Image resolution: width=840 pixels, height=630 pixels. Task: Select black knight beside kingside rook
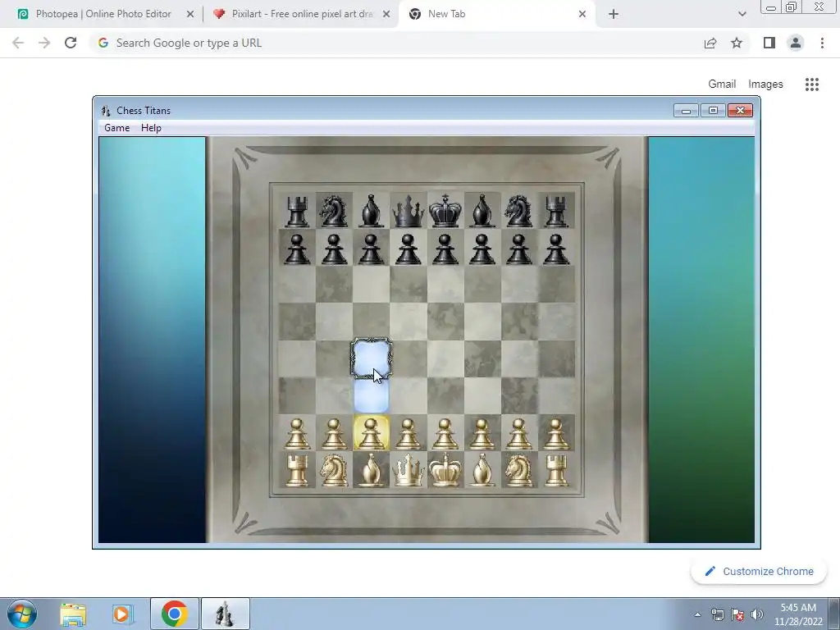click(518, 211)
